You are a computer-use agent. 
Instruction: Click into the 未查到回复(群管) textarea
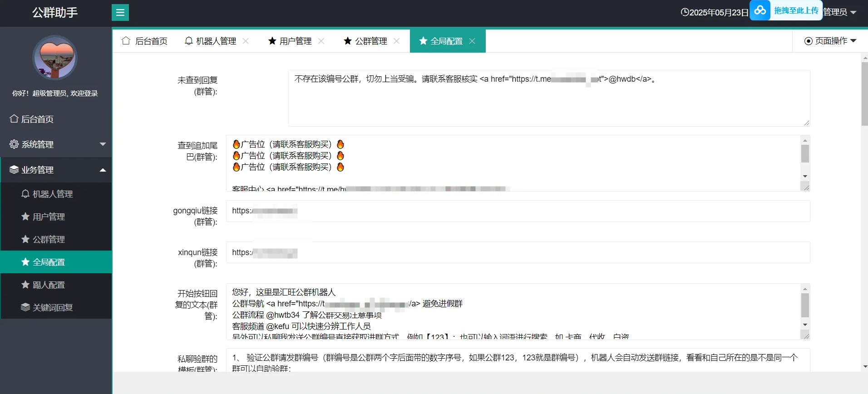(x=549, y=98)
